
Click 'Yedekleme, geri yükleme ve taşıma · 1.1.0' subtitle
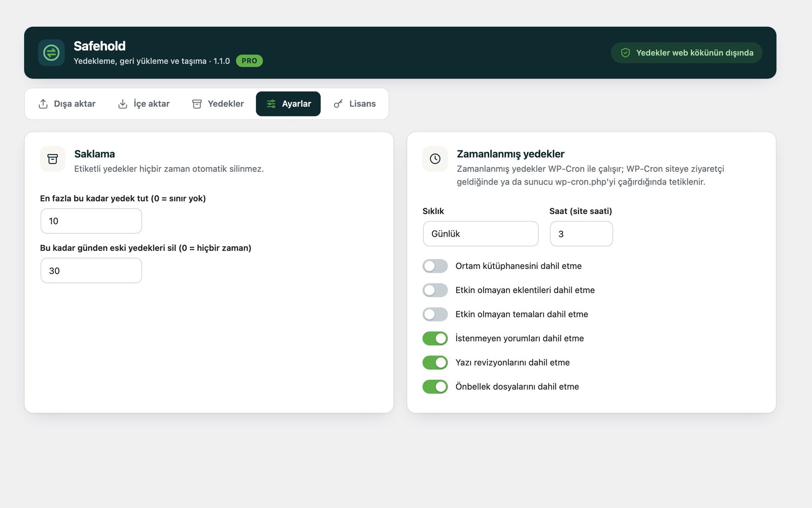coord(152,61)
